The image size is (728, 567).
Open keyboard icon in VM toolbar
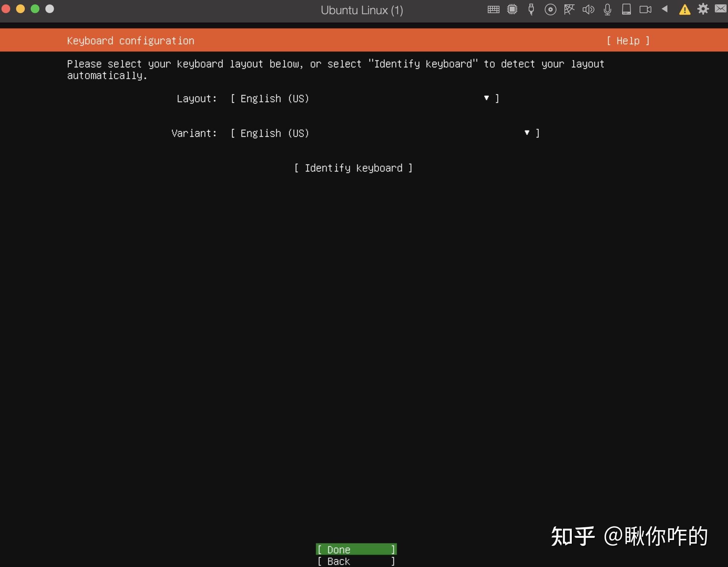493,9
